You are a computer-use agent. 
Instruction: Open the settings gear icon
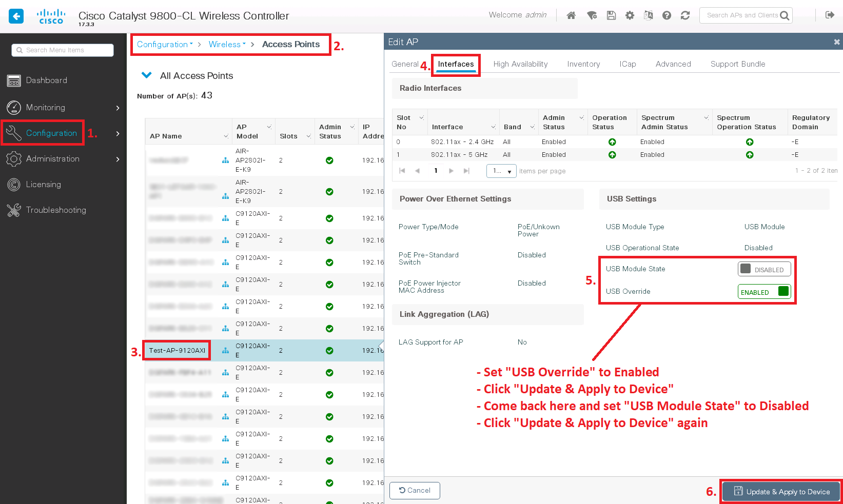(x=630, y=15)
